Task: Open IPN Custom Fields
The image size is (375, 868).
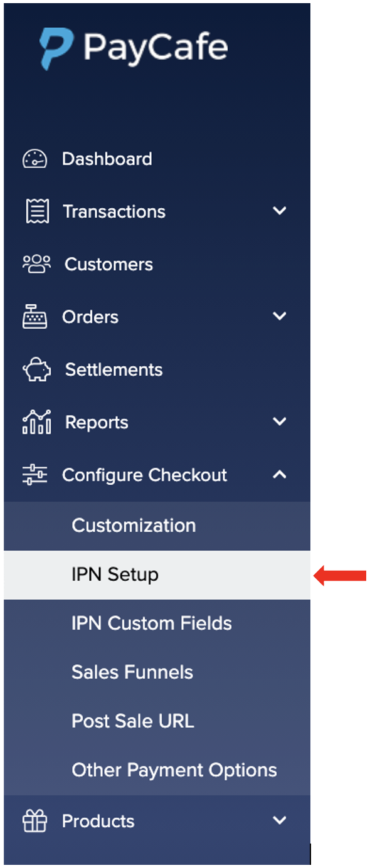Action: (157, 623)
